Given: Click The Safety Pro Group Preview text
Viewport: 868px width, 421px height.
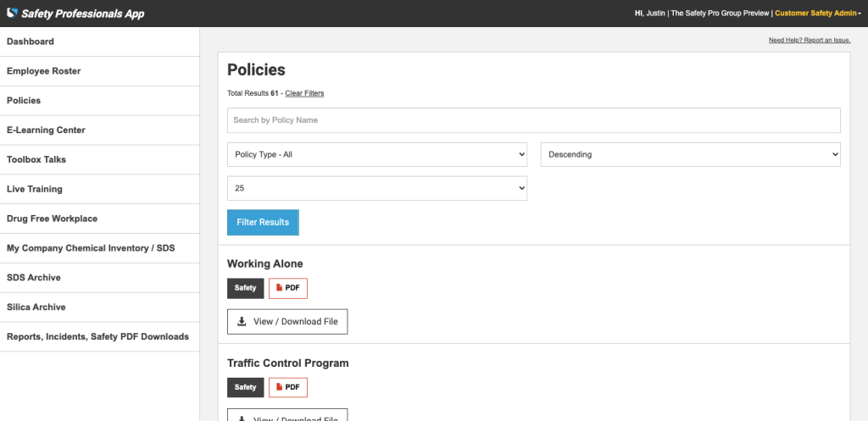Looking at the screenshot, I should coord(721,14).
